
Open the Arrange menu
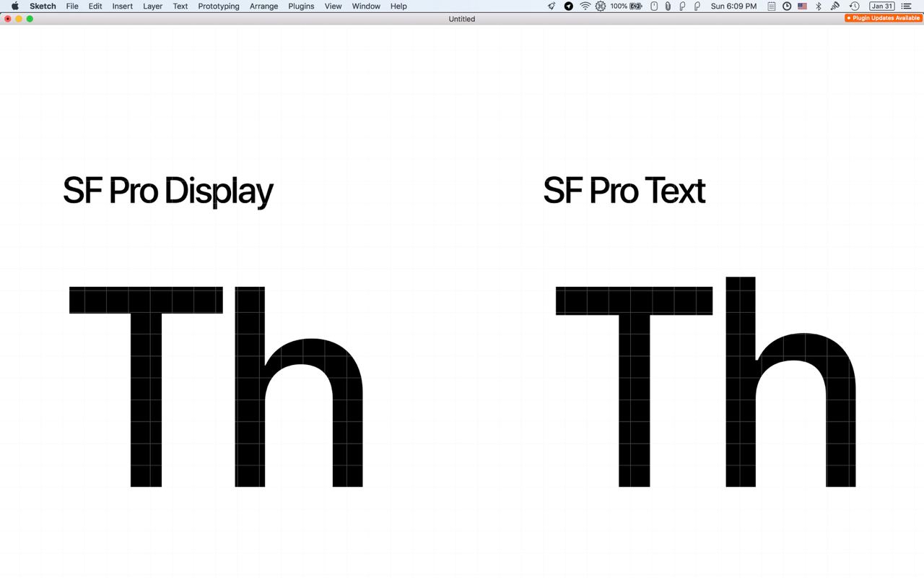pyautogui.click(x=263, y=6)
